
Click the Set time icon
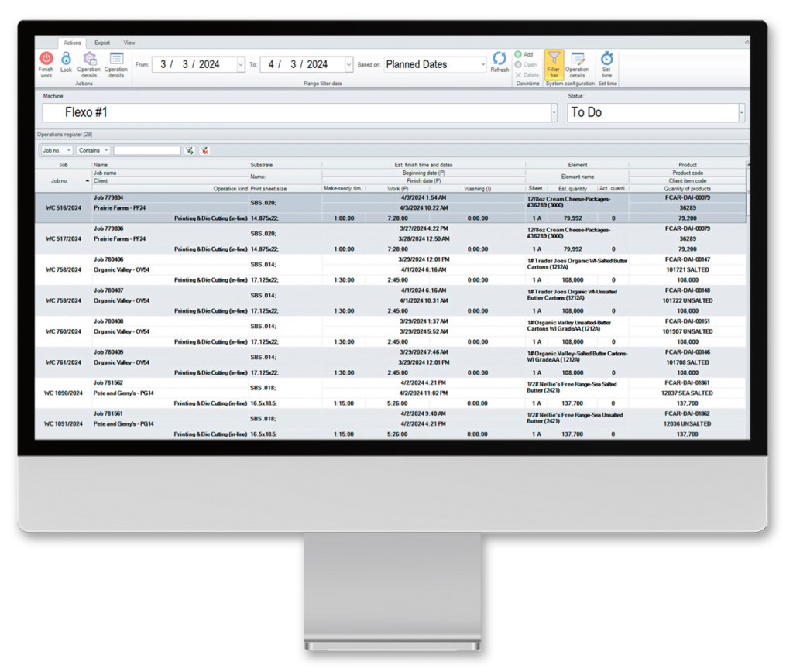(x=606, y=63)
